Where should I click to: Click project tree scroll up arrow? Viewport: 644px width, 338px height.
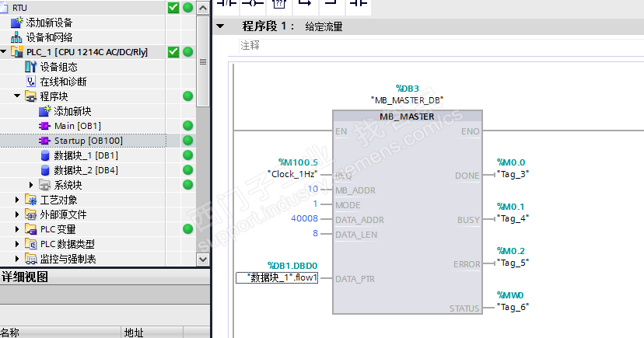pyautogui.click(x=203, y=8)
